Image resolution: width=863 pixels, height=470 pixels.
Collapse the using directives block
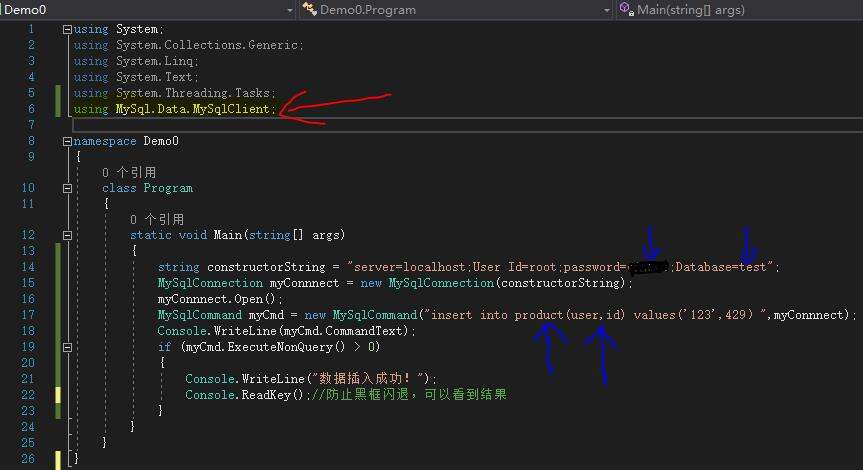click(67, 30)
